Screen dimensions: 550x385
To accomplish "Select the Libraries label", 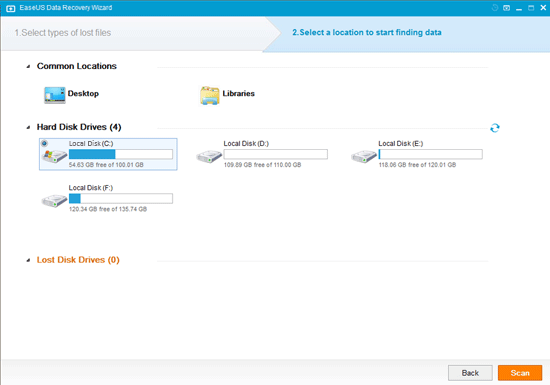I will pyautogui.click(x=239, y=94).
